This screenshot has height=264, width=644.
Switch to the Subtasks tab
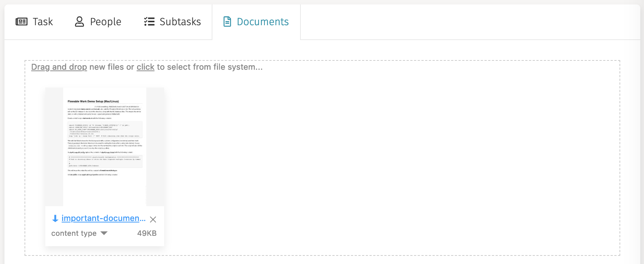click(172, 22)
